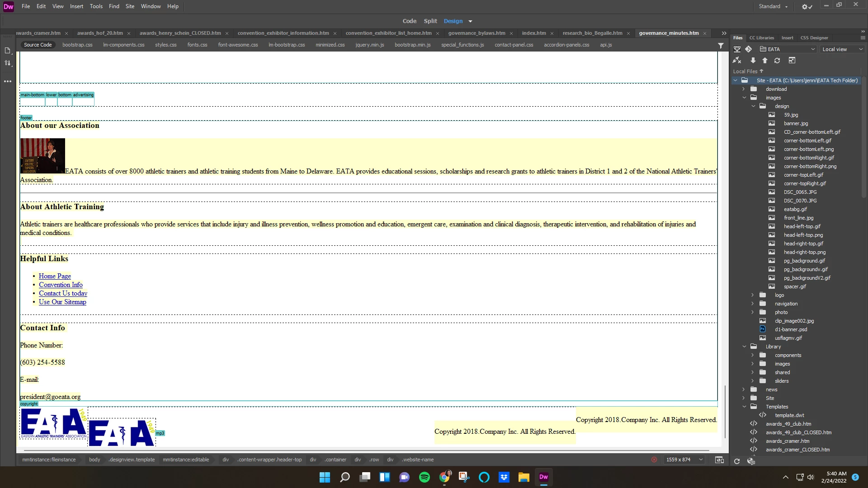
Task: Open the Insert menu
Action: (x=76, y=6)
